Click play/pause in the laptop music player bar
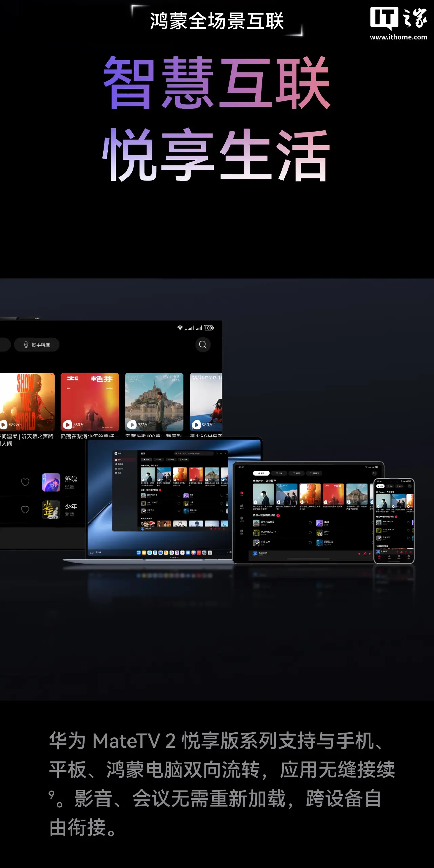Viewport: 434px width, 868px height. pyautogui.click(x=215, y=529)
